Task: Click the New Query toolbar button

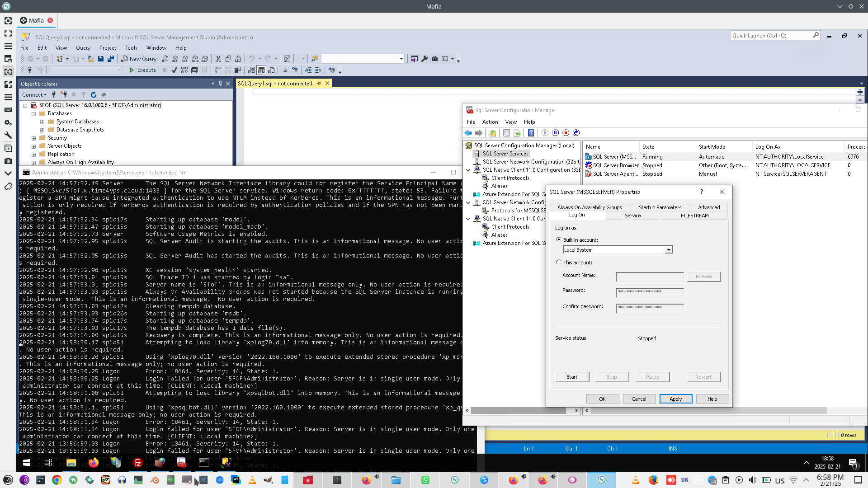Action: [139, 59]
